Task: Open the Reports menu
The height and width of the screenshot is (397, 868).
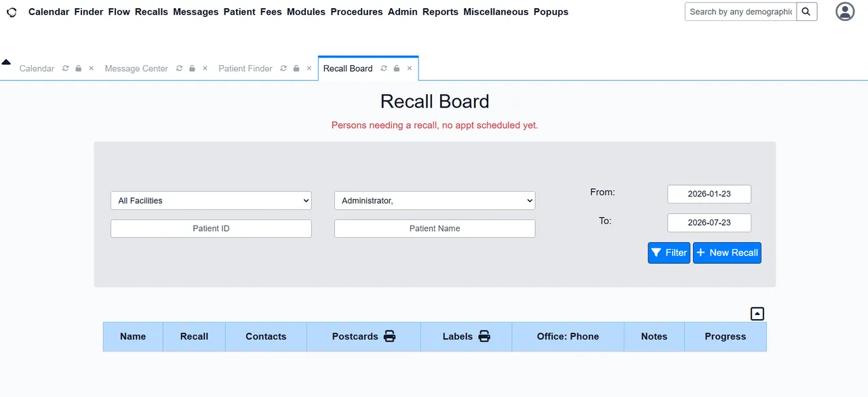Action: pos(440,12)
